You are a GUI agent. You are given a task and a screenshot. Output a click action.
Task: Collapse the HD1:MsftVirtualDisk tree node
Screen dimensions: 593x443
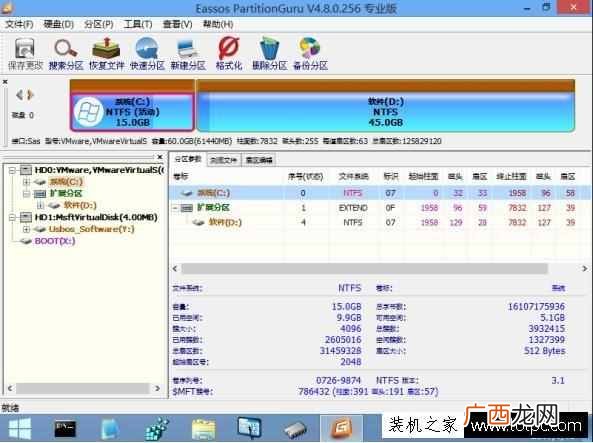click(12, 218)
